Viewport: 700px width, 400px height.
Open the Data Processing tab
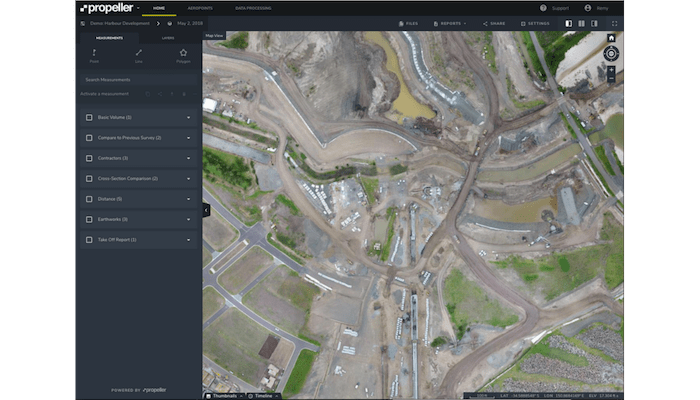pos(253,8)
